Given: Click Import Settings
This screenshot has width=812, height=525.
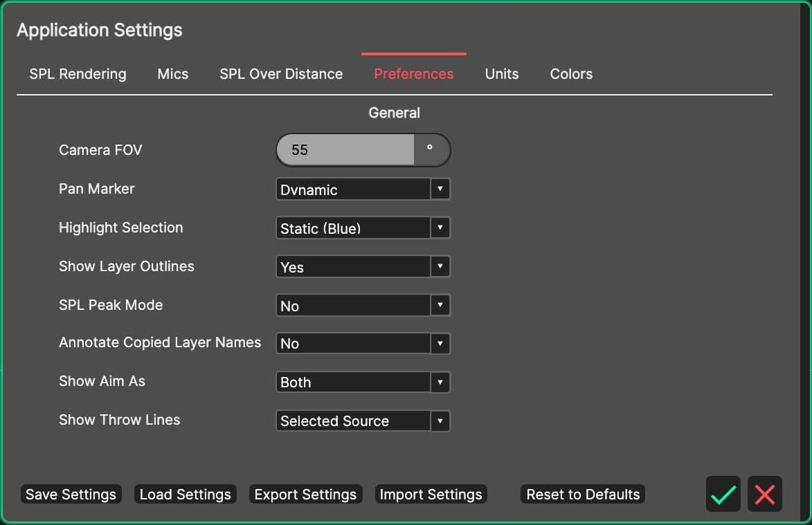Looking at the screenshot, I should click(431, 495).
